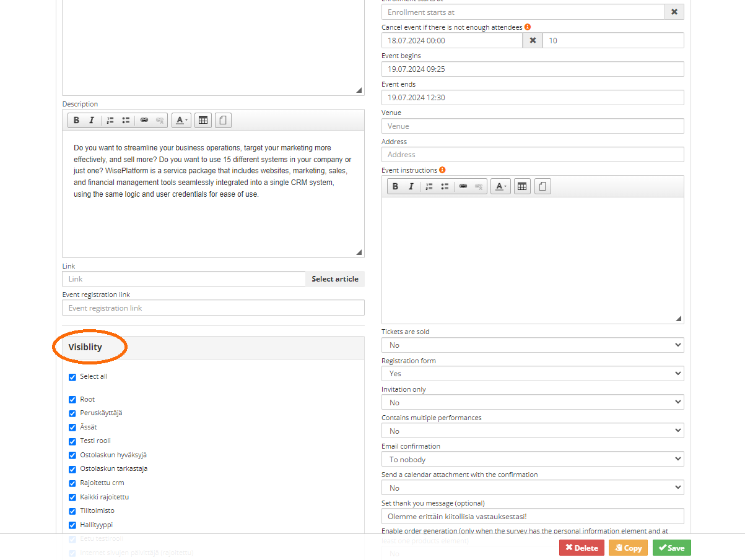Uncheck the Kaikki rajoitettu checkbox
This screenshot has height=560, width=745.
coord(72,498)
